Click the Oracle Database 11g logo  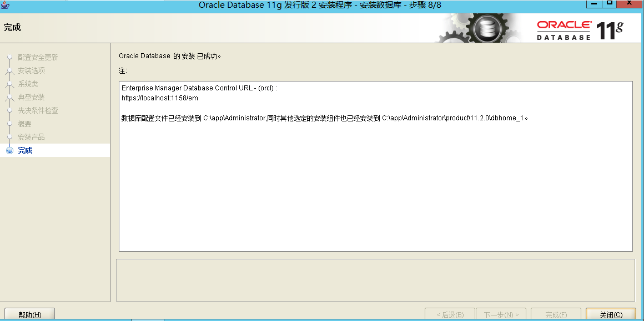click(x=580, y=30)
